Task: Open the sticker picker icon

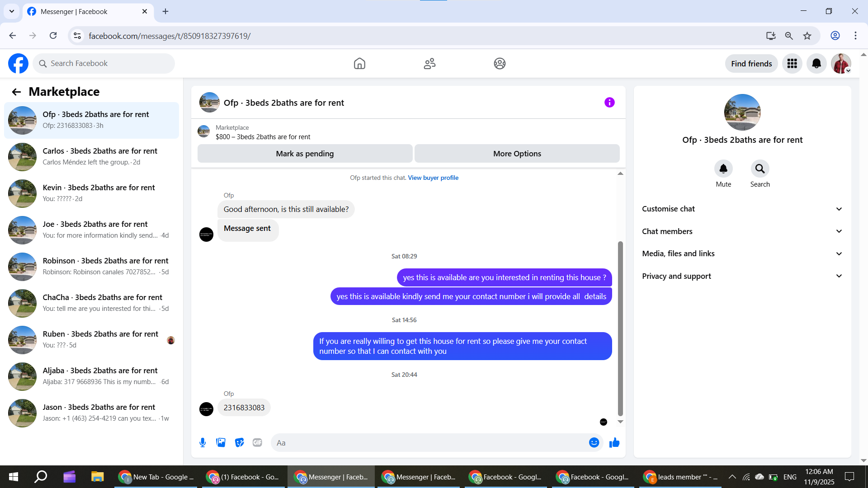Action: click(x=239, y=443)
